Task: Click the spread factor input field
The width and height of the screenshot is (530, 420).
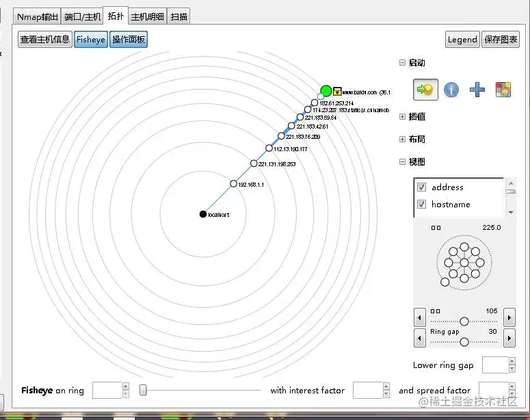Action: [494, 390]
